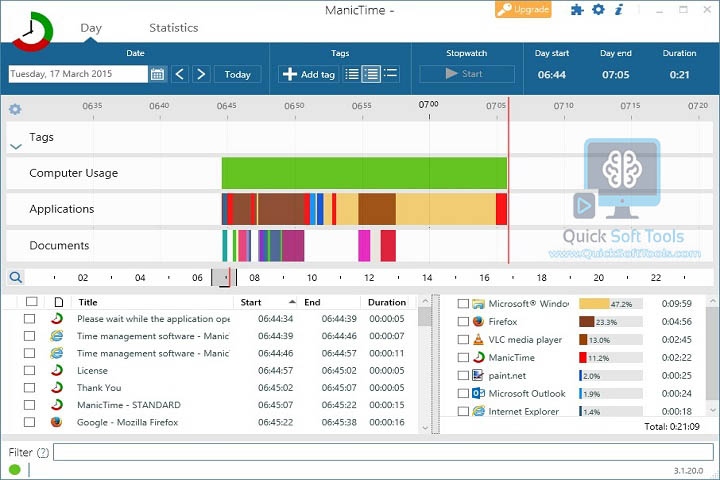Click the Filter text input field
Viewport: 720px width, 480px height.
(x=384, y=452)
